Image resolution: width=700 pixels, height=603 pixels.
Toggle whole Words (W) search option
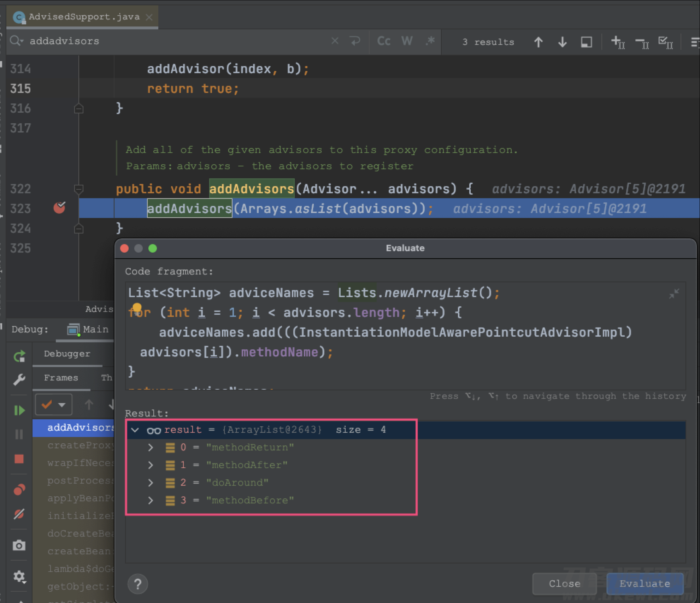407,41
